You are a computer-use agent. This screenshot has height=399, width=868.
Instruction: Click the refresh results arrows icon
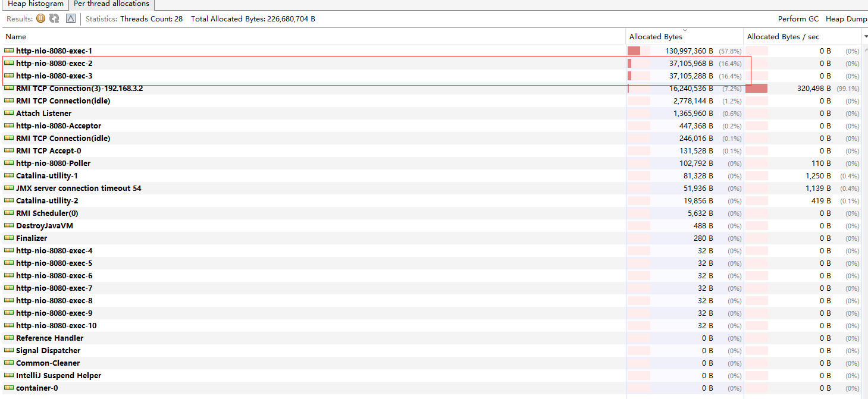[x=54, y=18]
